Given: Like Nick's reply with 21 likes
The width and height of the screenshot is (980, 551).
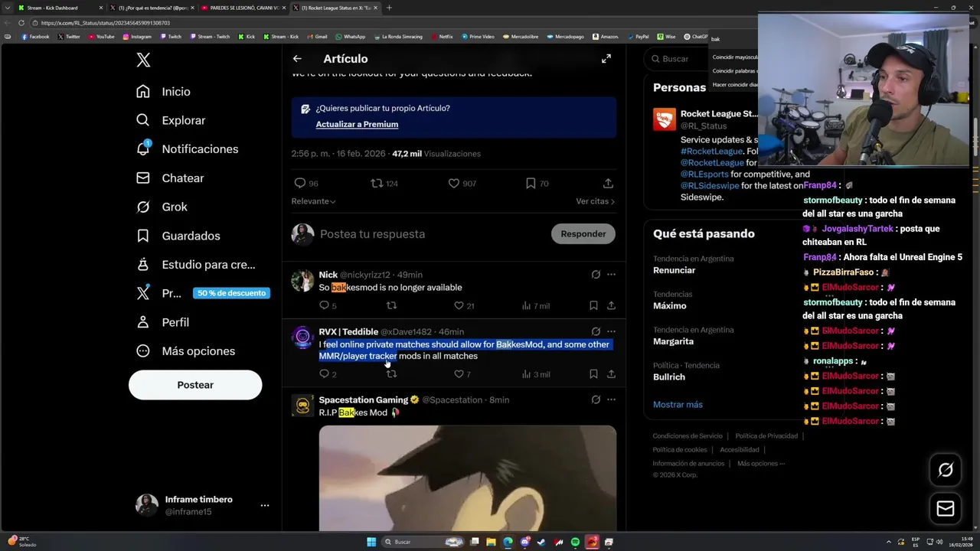Looking at the screenshot, I should (x=464, y=306).
